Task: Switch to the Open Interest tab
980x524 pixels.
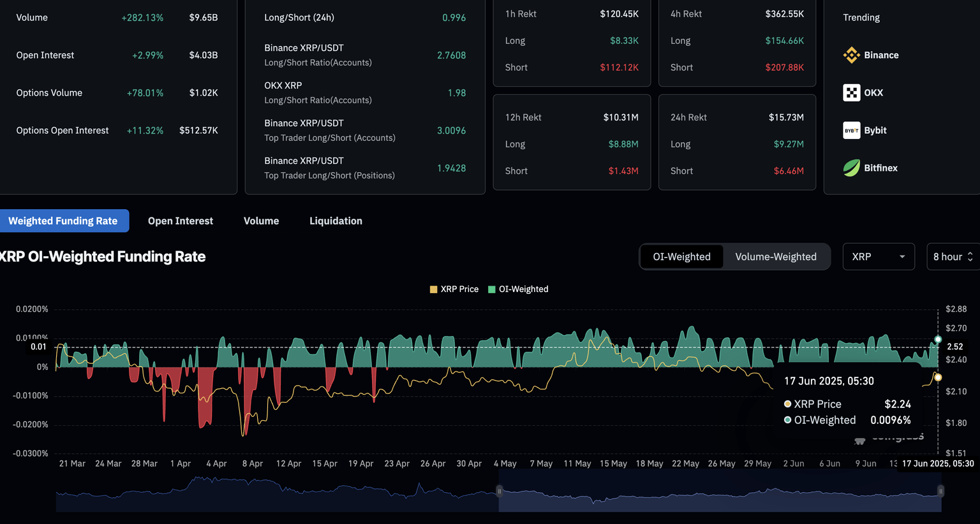Action: (x=181, y=221)
